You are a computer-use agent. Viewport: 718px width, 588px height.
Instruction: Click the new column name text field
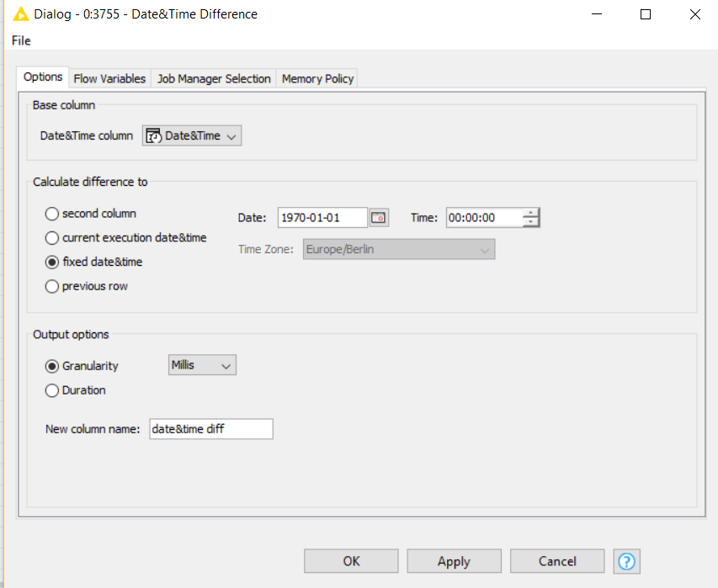[x=210, y=428]
